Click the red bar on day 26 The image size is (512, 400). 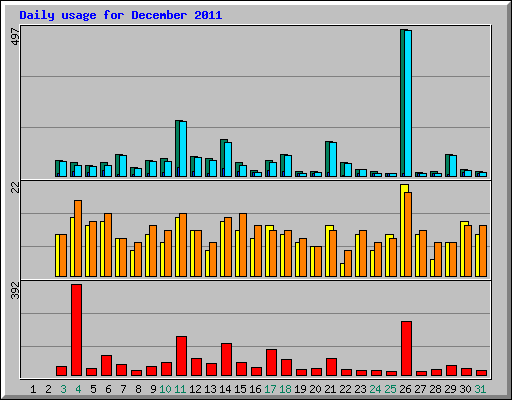click(x=406, y=349)
